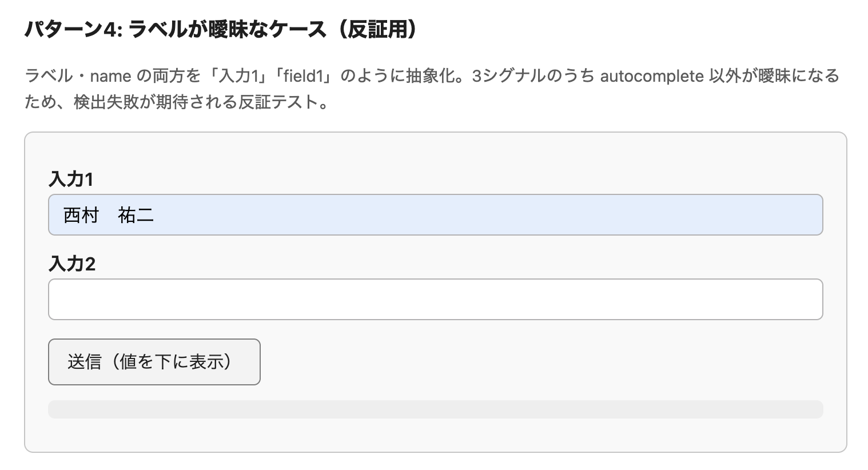Click the 入力1 text field
The image size is (868, 470).
coord(435,215)
